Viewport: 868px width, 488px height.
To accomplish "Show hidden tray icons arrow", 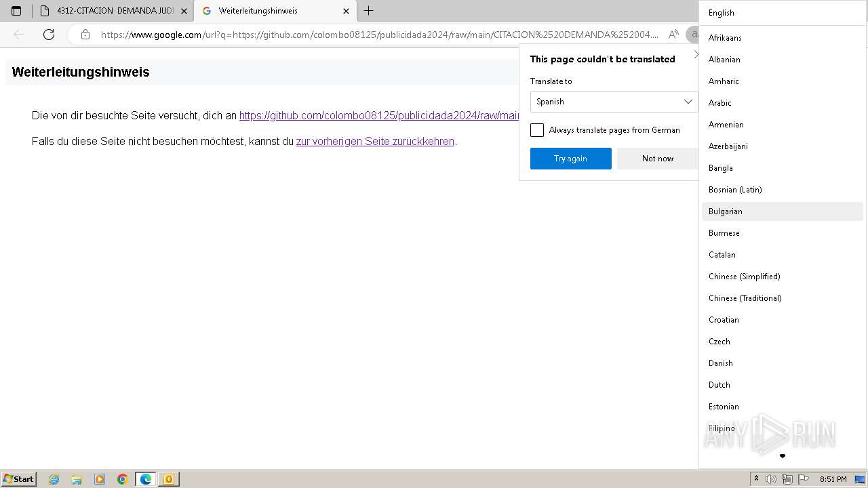I will (756, 479).
